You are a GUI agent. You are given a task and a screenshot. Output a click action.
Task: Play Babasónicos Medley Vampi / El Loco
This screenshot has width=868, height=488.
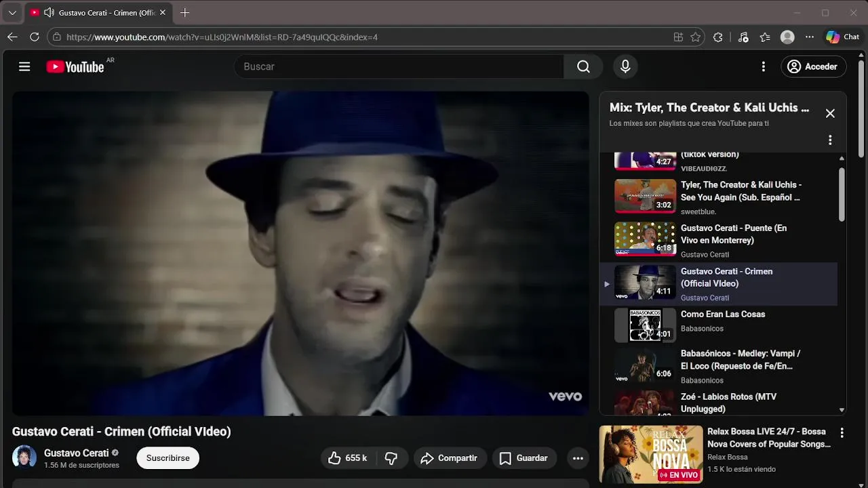(718, 367)
